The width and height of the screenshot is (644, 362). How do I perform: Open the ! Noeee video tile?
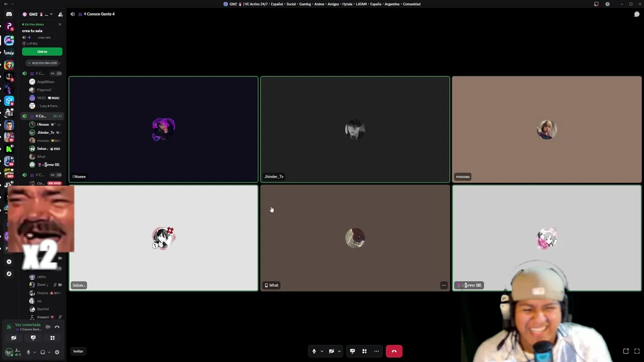point(164,129)
